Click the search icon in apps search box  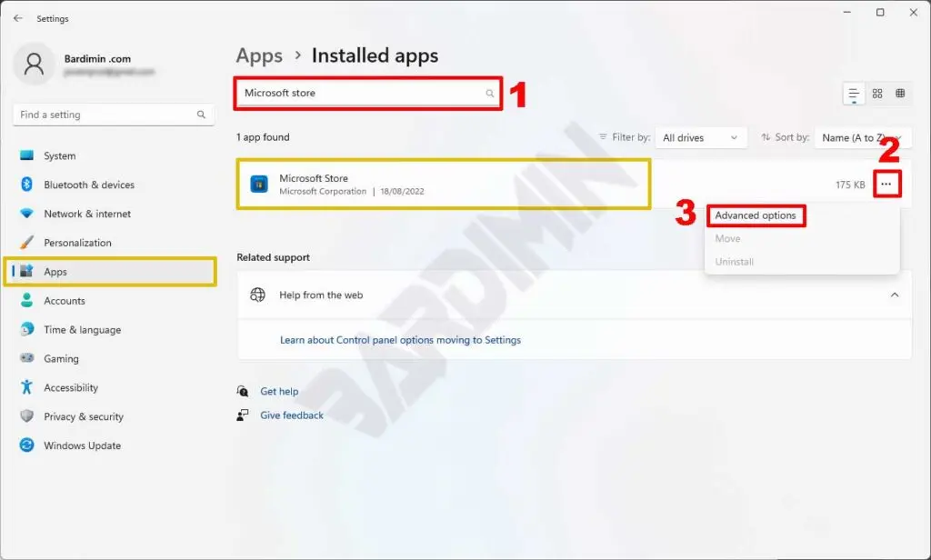tap(490, 94)
